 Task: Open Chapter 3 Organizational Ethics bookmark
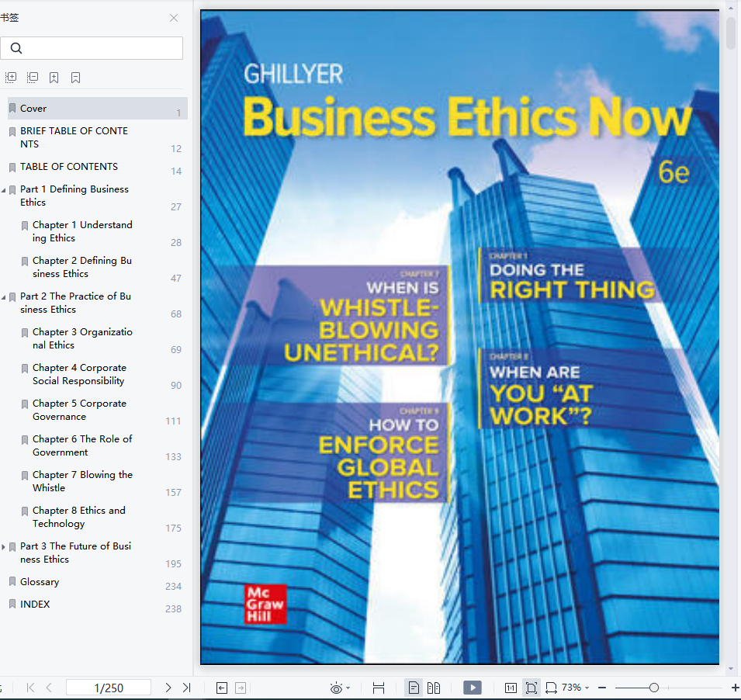pos(82,338)
